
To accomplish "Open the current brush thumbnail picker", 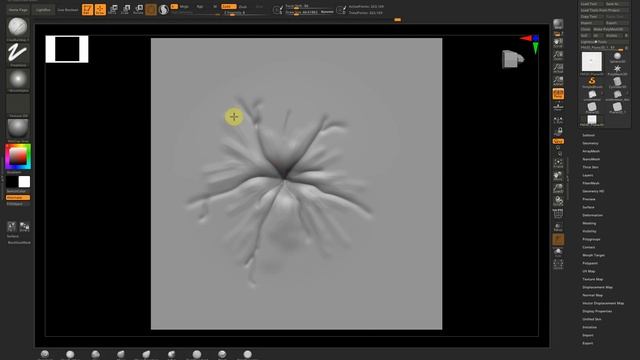I will 18,28.
